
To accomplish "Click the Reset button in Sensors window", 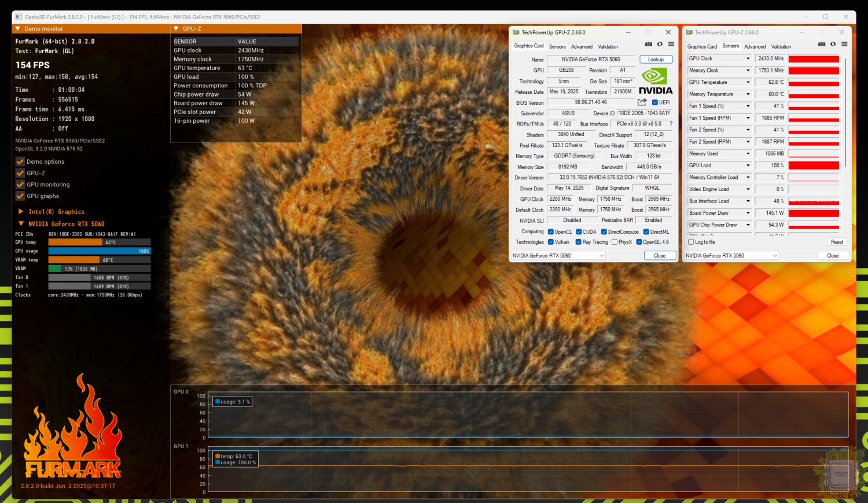I will coord(837,242).
